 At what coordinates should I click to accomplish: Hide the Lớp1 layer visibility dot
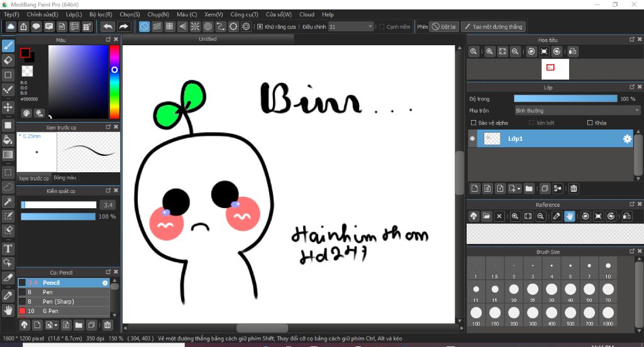[x=472, y=139]
